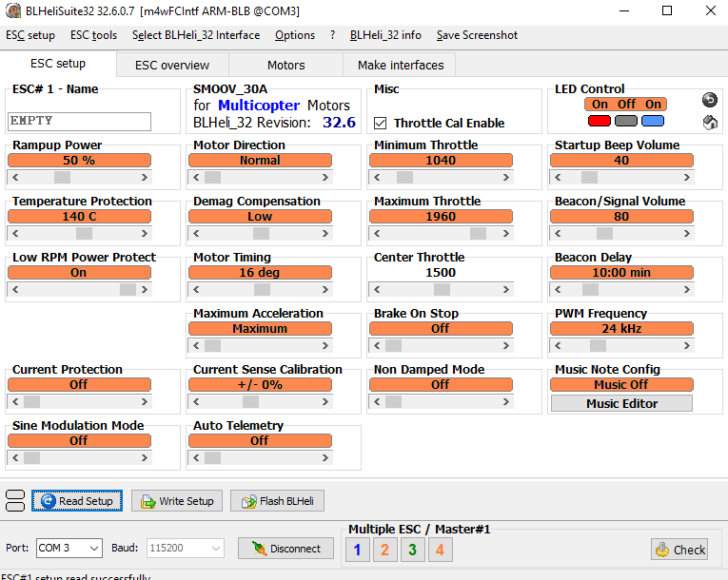Toggle the gray LED swatch
The height and width of the screenshot is (580, 728).
(x=626, y=121)
